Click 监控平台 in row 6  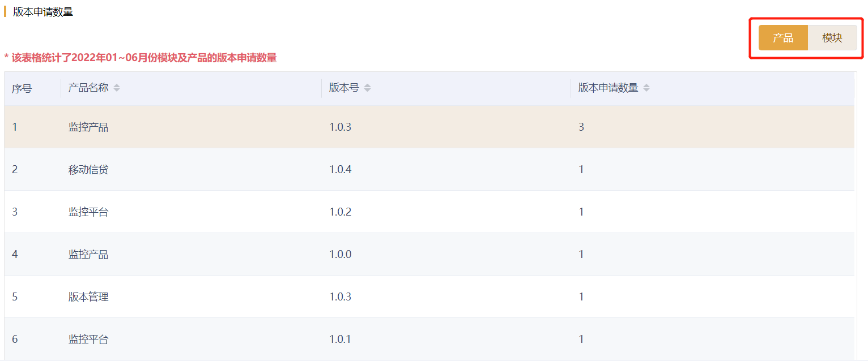pos(88,339)
